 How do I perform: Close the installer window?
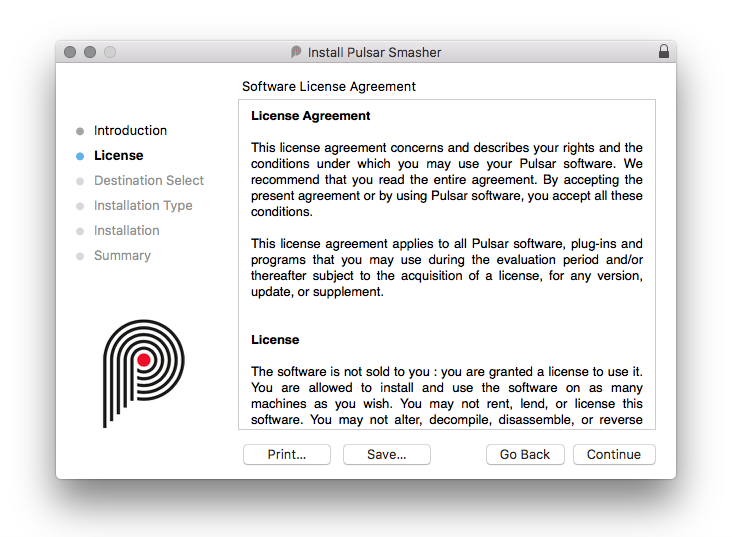tap(70, 52)
